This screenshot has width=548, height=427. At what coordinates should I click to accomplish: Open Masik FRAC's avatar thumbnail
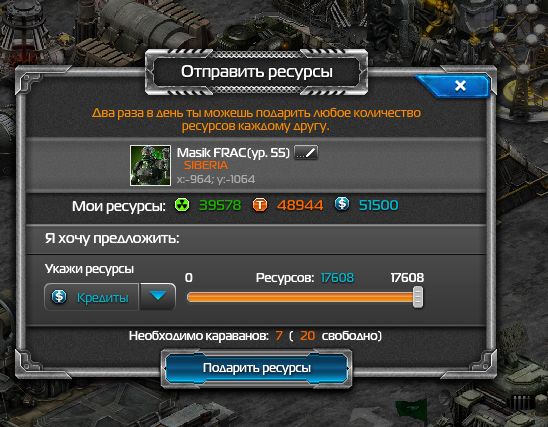tap(150, 165)
